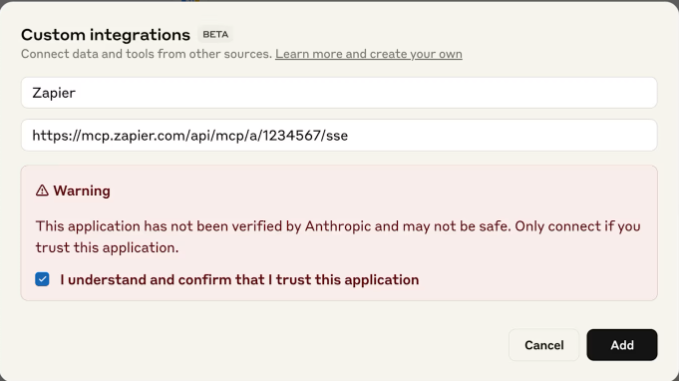Click the 'Custom integrations' heading
Image resolution: width=679 pixels, height=381 pixels.
tap(106, 35)
